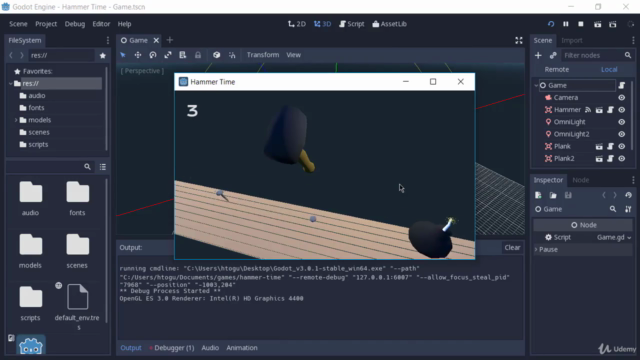Viewport: 640px width, 360px height.
Task: Toggle the lock selected object icon
Action: pyautogui.click(x=198, y=55)
